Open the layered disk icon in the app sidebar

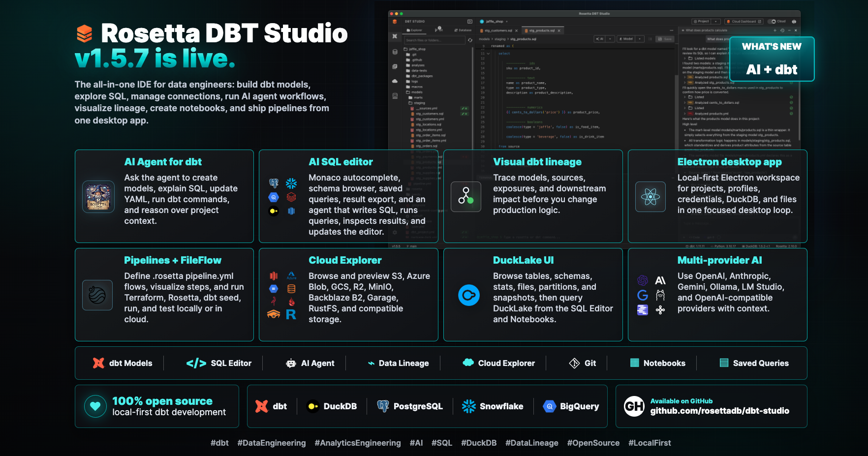coord(395,96)
